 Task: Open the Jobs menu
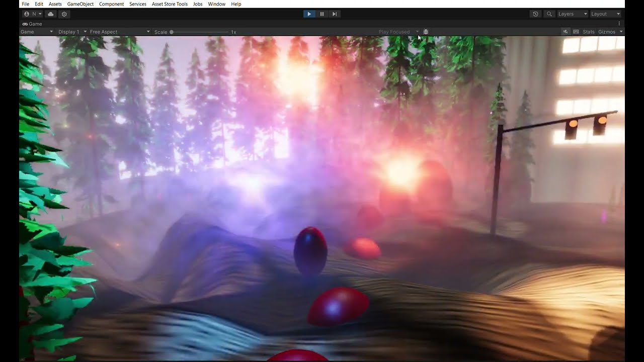click(x=198, y=4)
